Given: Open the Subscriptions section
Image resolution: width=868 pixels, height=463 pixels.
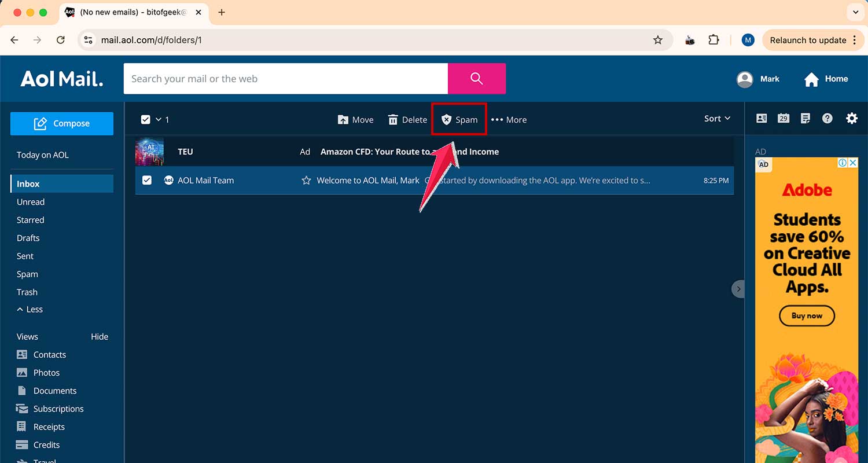Looking at the screenshot, I should pos(57,409).
